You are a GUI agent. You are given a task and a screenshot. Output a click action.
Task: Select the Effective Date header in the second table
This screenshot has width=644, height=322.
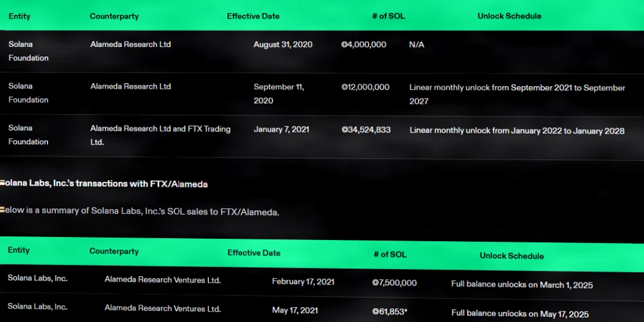pyautogui.click(x=254, y=253)
